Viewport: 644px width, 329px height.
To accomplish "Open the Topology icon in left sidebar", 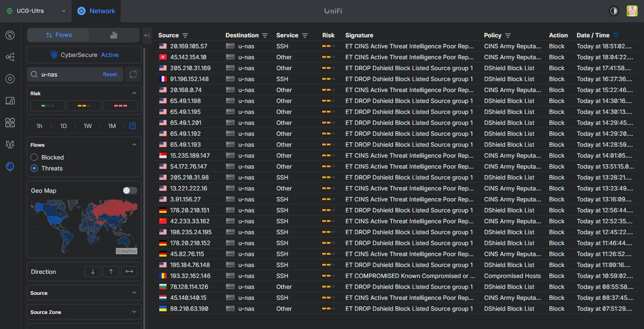I will [x=10, y=57].
